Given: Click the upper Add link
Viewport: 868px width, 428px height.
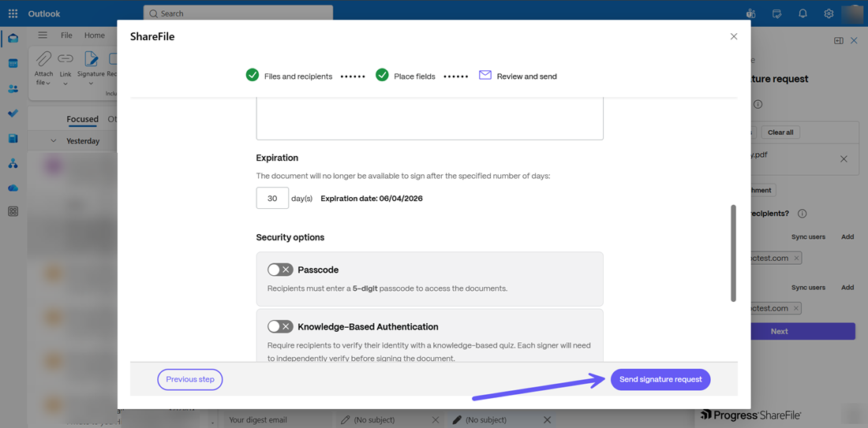Looking at the screenshot, I should (847, 236).
